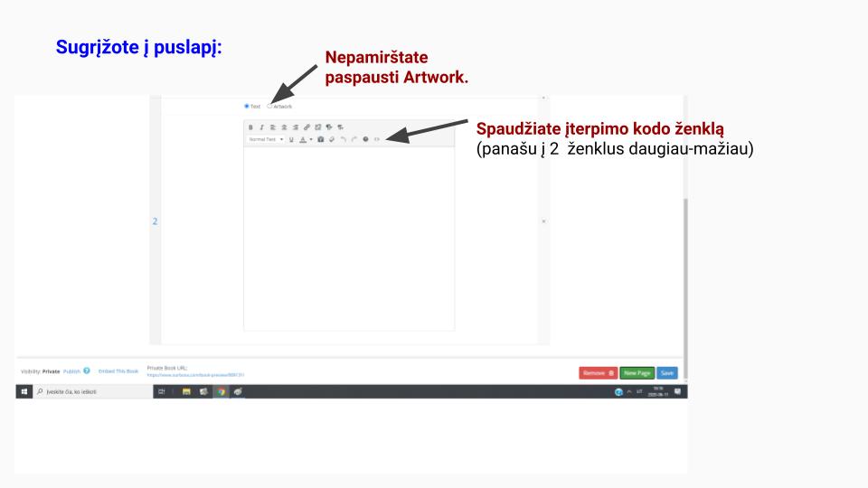Viewport: 868px width, 488px height.
Task: Click the Underline icon in editor toolbar
Action: tap(292, 139)
